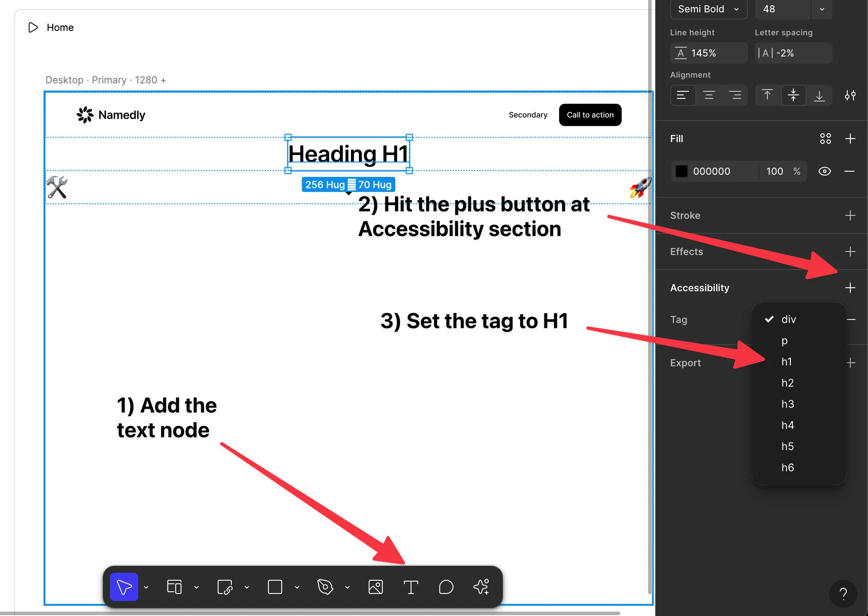Edit the letter spacing -2% field
This screenshot has width=868, height=616.
pos(793,53)
